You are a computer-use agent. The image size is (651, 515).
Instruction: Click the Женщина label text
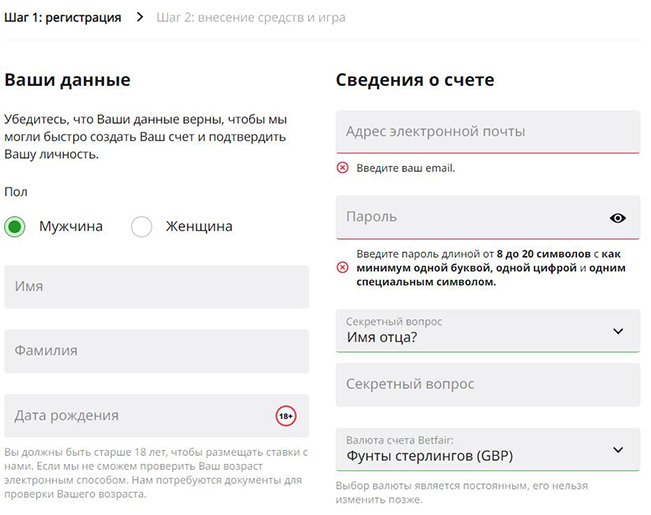pyautogui.click(x=199, y=227)
